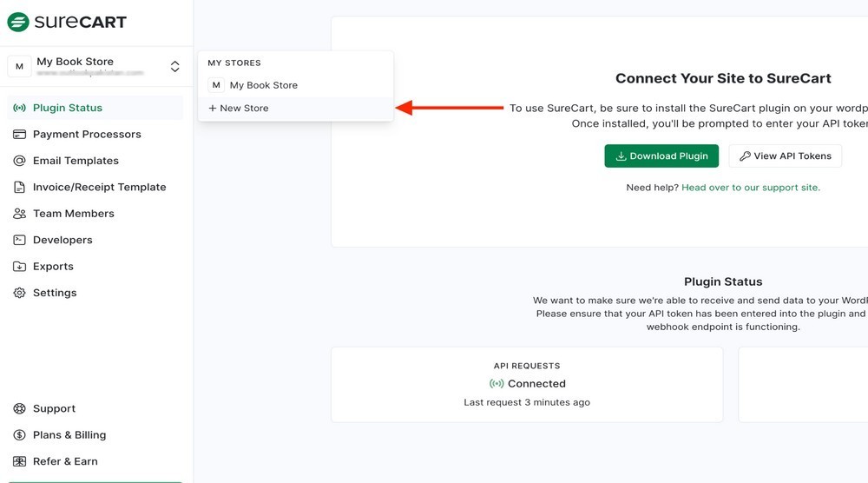Click the Developers terminal icon
The image size is (868, 483).
[19, 240]
